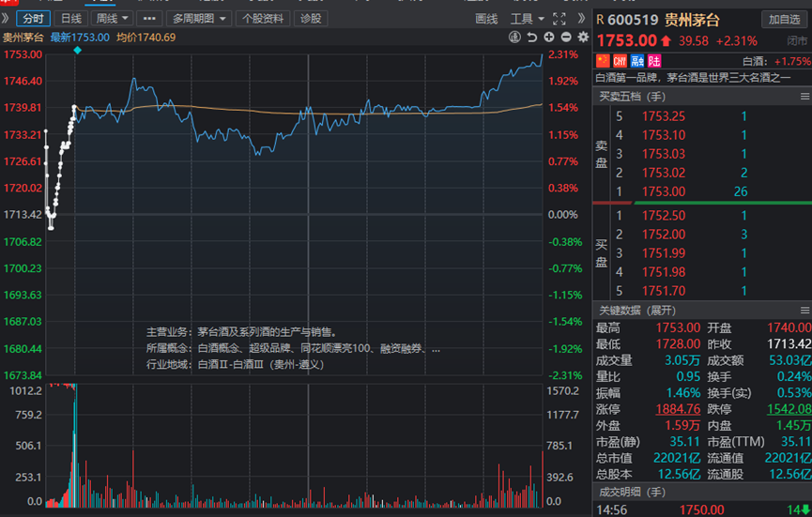The width and height of the screenshot is (812, 517).
Task: Expand the 周线 period dropdown
Action: pos(112,18)
